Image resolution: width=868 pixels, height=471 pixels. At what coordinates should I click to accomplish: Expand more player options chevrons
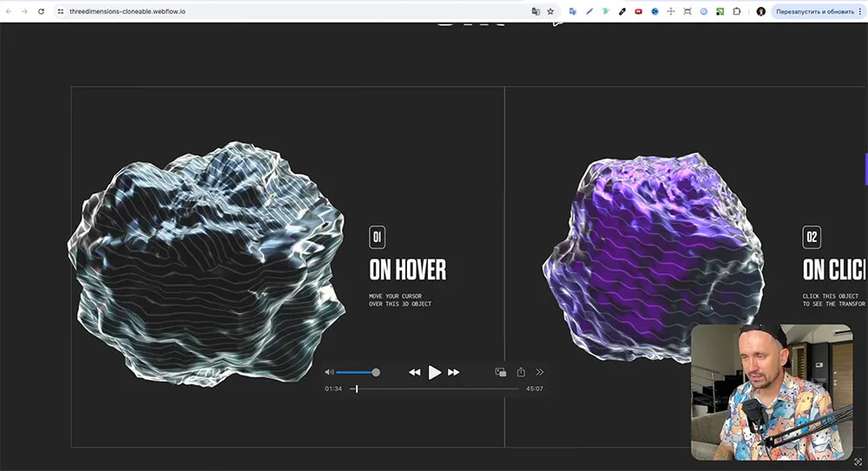click(540, 372)
